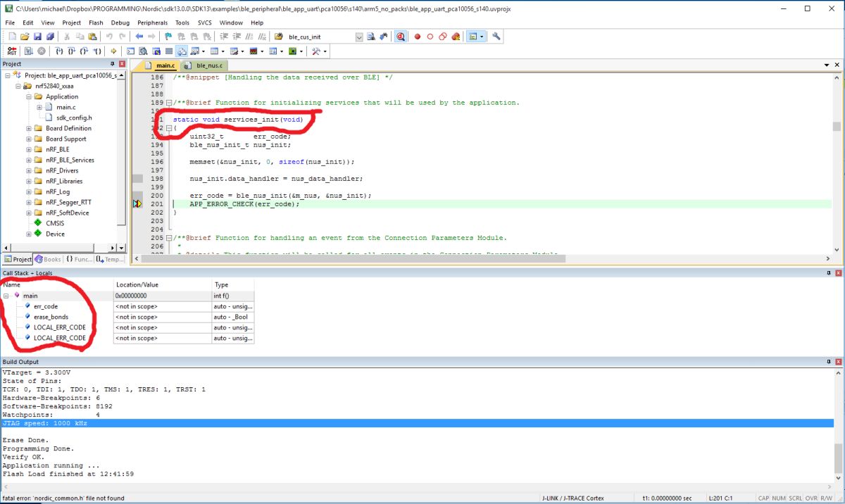845x504 pixels.
Task: Pin the Call Stack + Locals panel
Action: 830,273
